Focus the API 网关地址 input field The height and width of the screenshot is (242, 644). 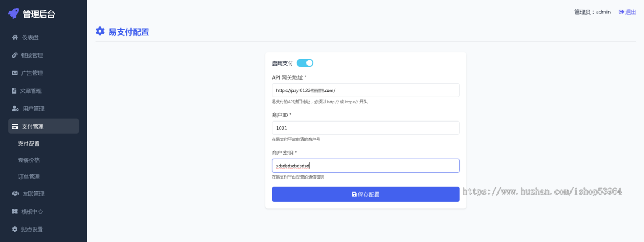365,90
